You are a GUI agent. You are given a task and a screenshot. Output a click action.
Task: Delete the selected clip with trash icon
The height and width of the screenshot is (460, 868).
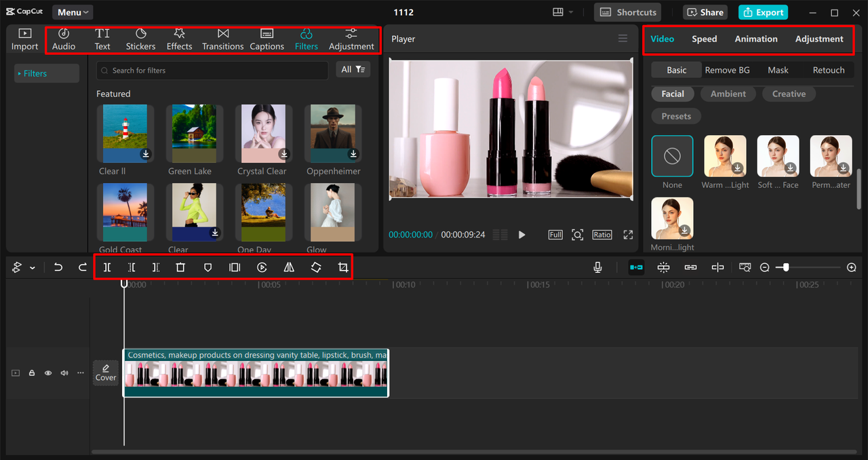click(x=180, y=267)
